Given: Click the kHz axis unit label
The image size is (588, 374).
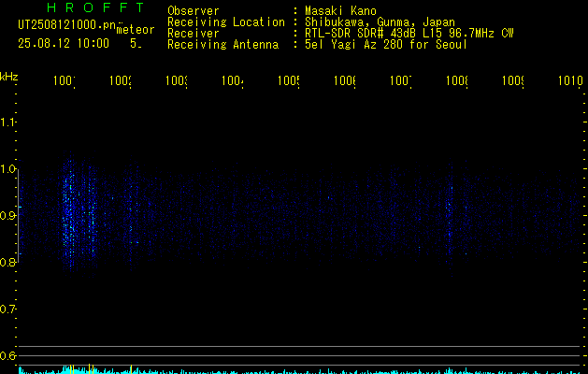Looking at the screenshot, I should point(9,77).
